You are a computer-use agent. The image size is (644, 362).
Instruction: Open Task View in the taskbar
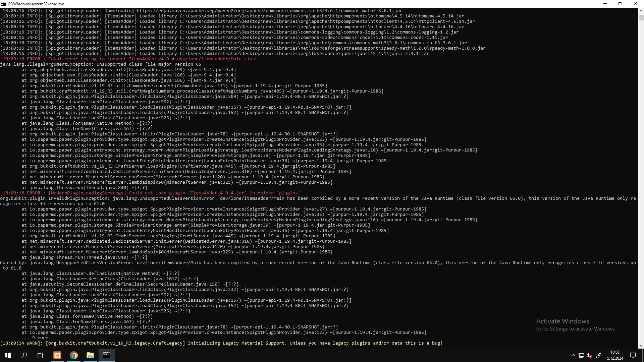pyautogui.click(x=40, y=355)
